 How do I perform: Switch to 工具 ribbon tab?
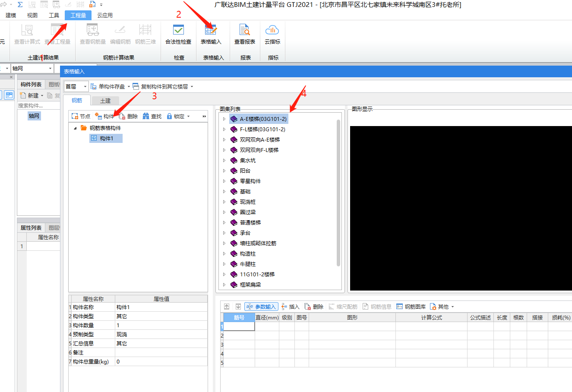click(x=54, y=15)
